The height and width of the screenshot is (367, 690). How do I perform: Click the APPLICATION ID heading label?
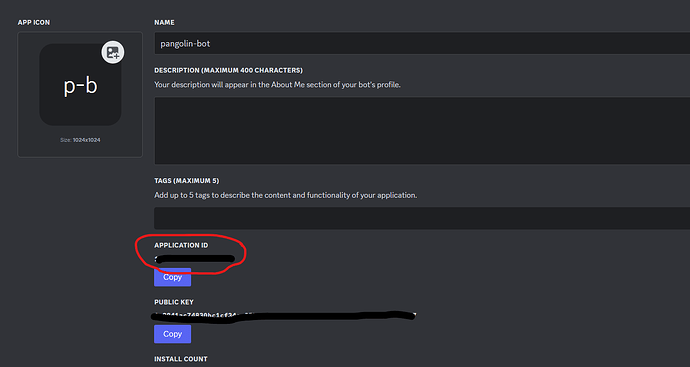[x=181, y=245]
